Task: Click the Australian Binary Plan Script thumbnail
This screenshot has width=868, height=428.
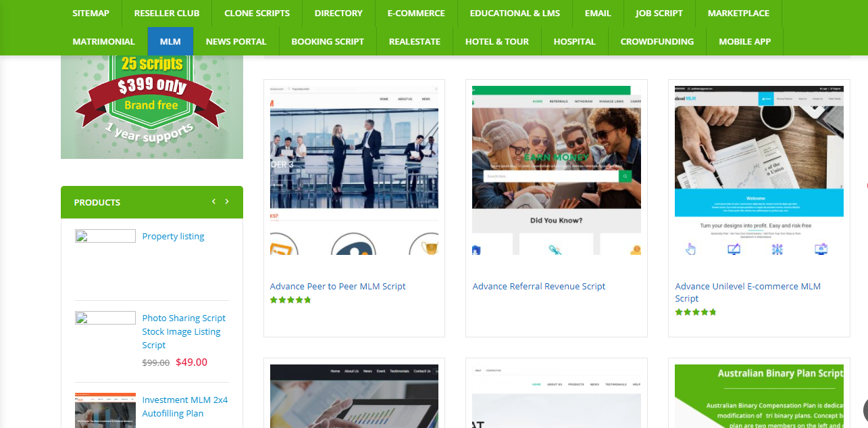Action: (x=759, y=396)
